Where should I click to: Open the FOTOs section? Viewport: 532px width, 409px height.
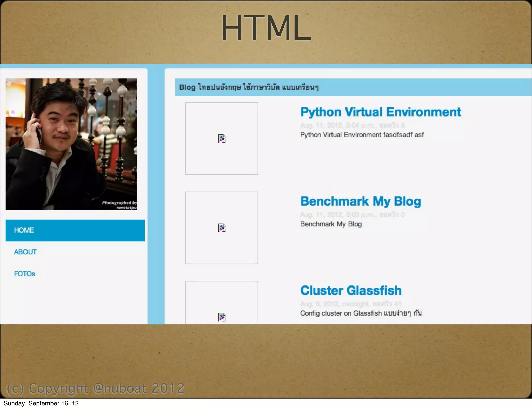(x=24, y=274)
